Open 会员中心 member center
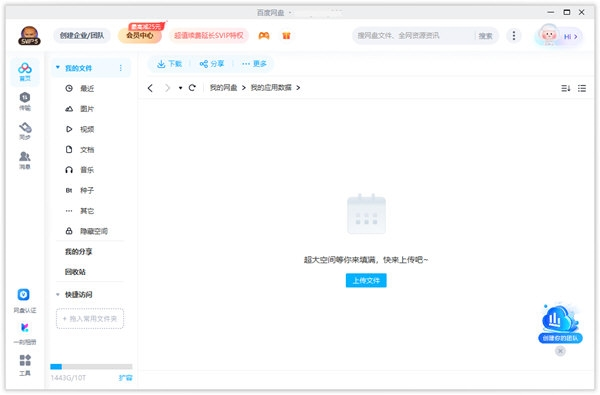600x395 pixels. [x=140, y=36]
